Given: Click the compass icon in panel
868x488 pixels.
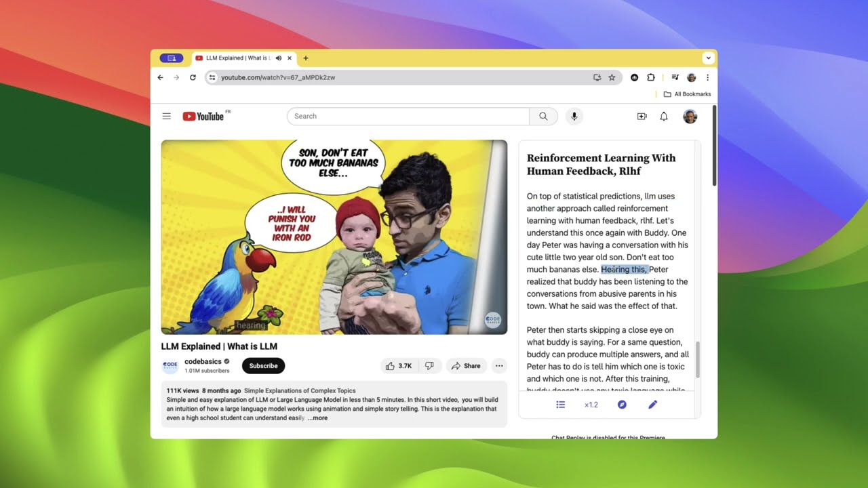Looking at the screenshot, I should point(622,405).
